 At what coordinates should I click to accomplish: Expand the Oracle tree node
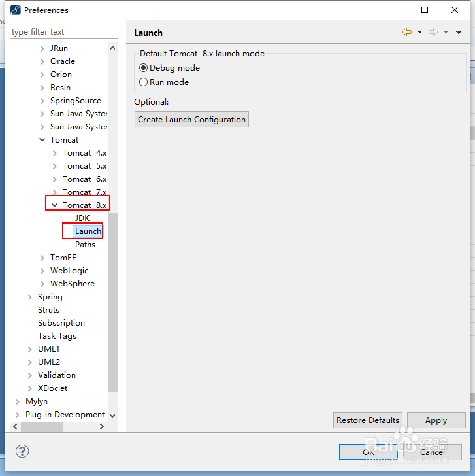42,61
